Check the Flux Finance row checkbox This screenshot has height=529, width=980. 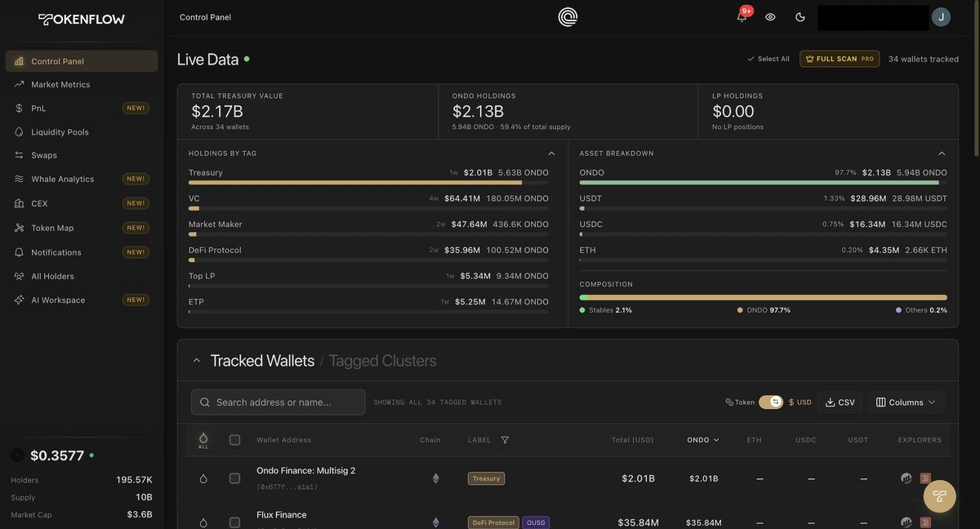click(234, 522)
